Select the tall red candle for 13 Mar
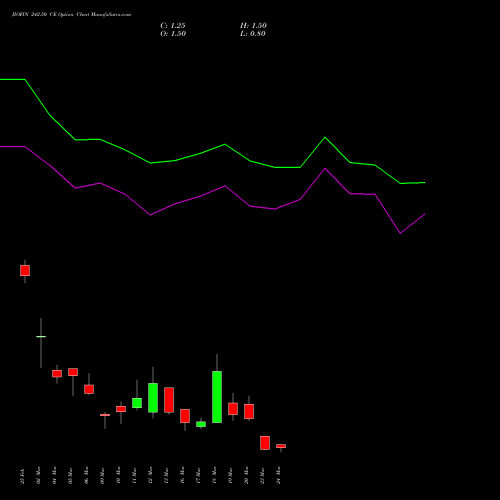Viewport: 500px width, 500px height. pyautogui.click(x=169, y=400)
